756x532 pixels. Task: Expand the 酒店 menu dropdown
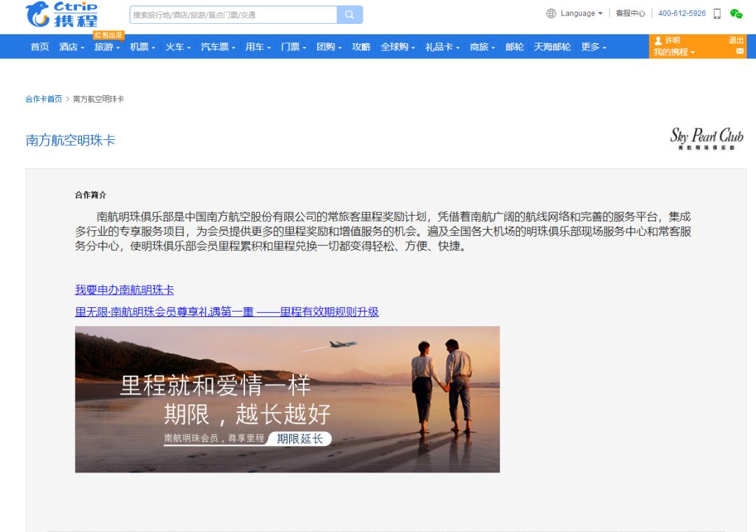point(71,47)
